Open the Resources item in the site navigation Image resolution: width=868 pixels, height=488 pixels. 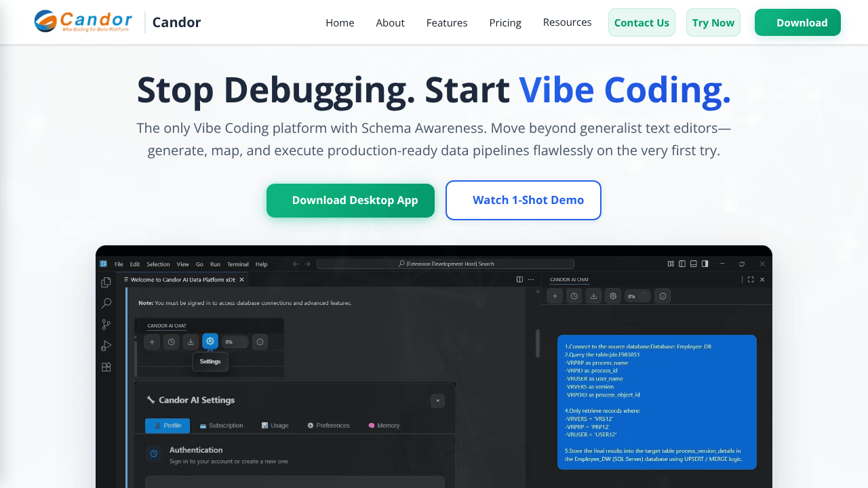point(567,22)
